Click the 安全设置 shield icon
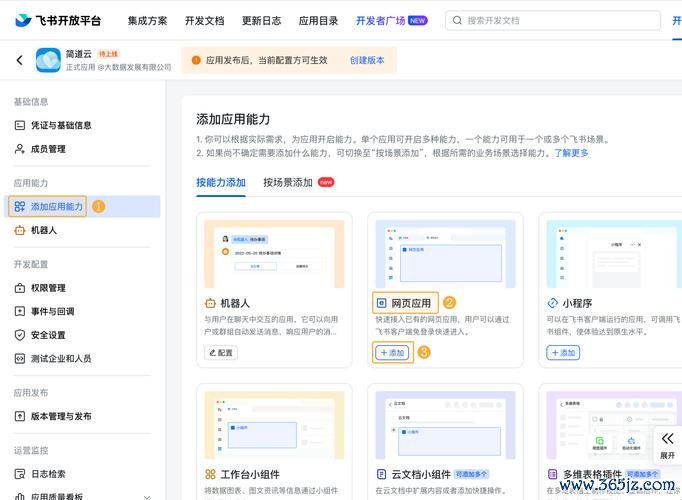682x500 pixels. [20, 335]
